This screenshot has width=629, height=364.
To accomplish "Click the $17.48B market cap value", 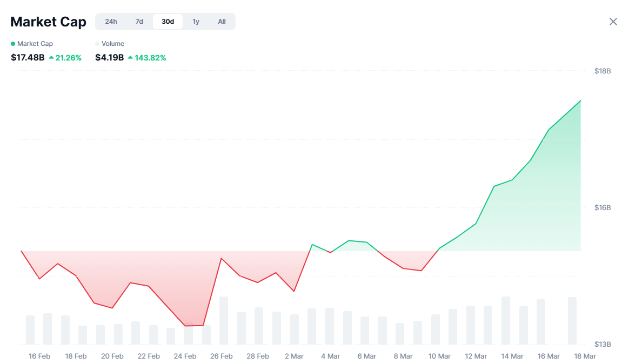I will tap(28, 57).
